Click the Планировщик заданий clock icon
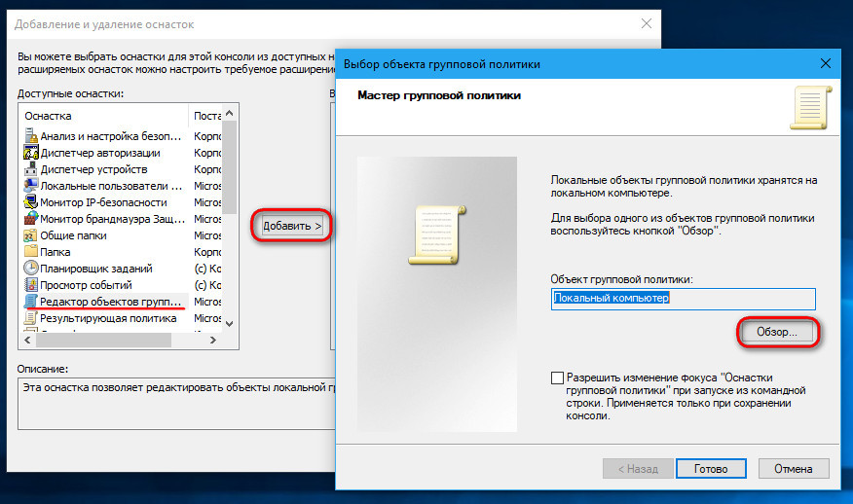 [31, 269]
